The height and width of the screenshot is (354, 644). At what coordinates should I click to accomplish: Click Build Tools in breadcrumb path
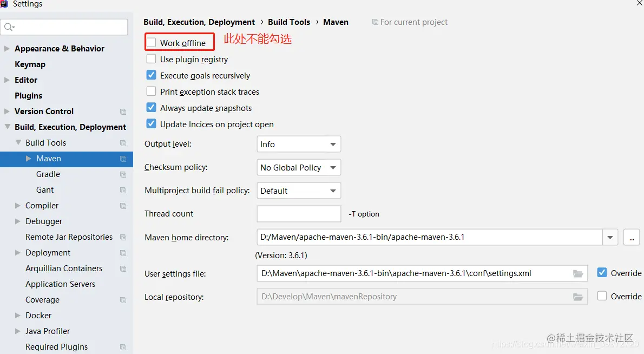click(x=289, y=22)
